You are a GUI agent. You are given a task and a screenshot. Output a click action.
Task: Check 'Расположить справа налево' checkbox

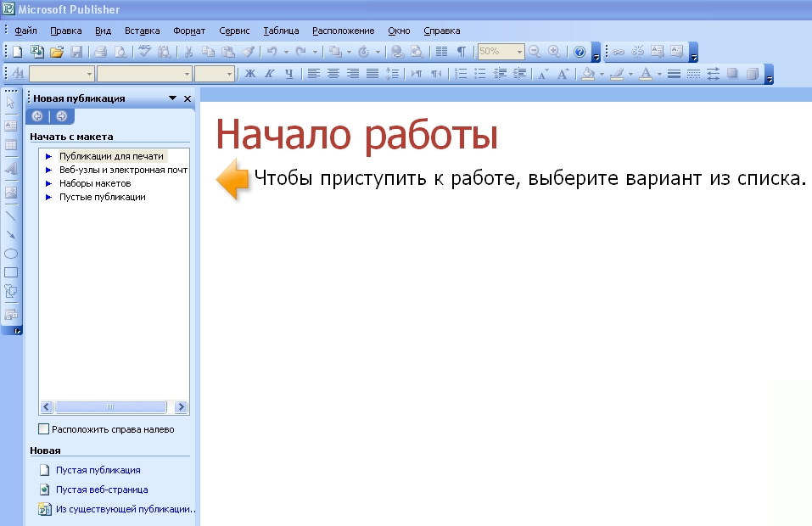[x=44, y=429]
